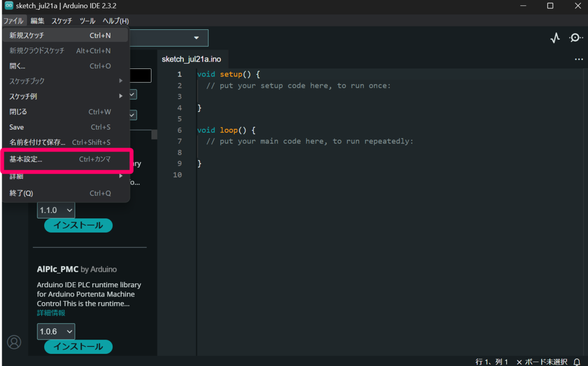The width and height of the screenshot is (588, 366).
Task: Open the Serial Monitor
Action: pyautogui.click(x=575, y=38)
